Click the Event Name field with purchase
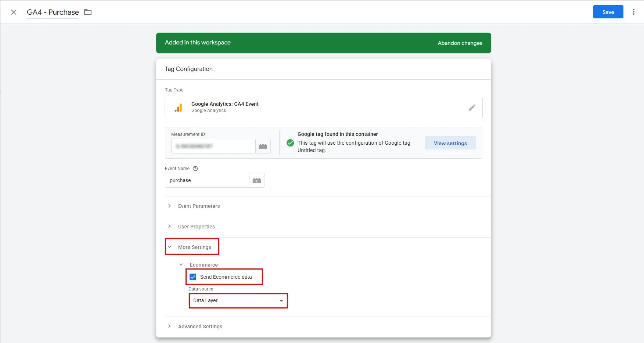This screenshot has height=343, width=644. (x=207, y=180)
